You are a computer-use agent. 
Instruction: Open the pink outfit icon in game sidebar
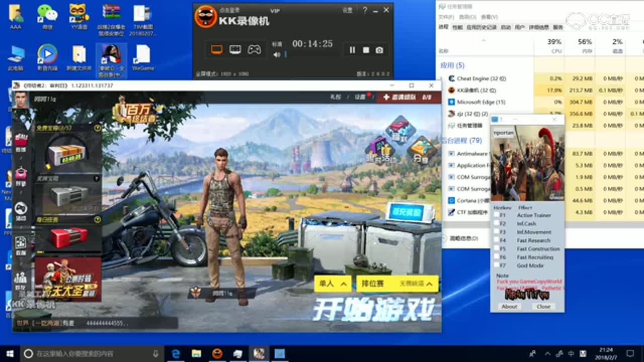pos(21,176)
